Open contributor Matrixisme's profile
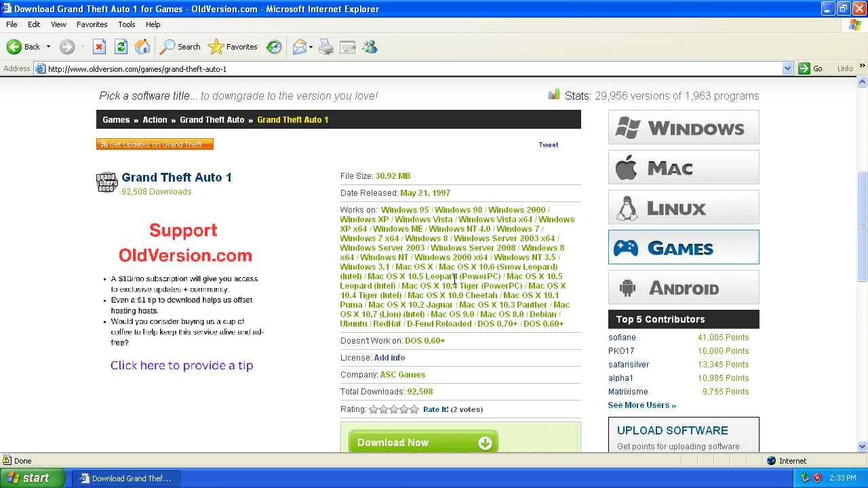868x488 pixels. coord(628,392)
